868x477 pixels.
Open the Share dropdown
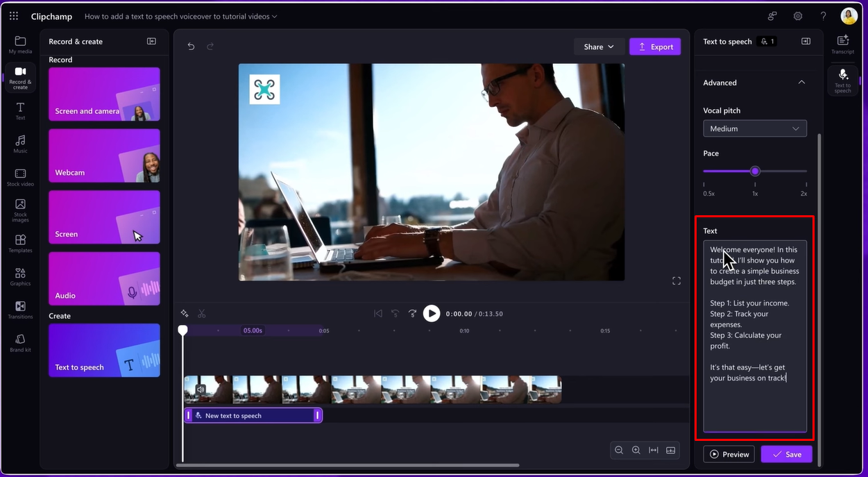[598, 47]
